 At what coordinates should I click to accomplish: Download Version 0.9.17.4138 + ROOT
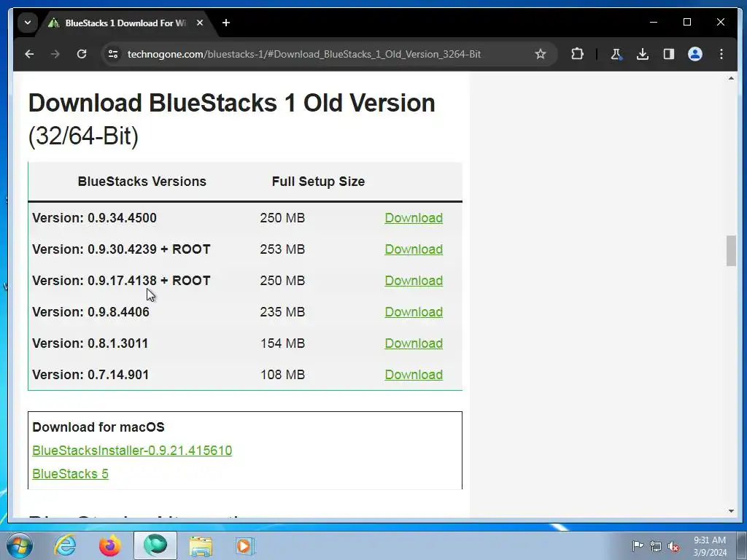point(414,281)
